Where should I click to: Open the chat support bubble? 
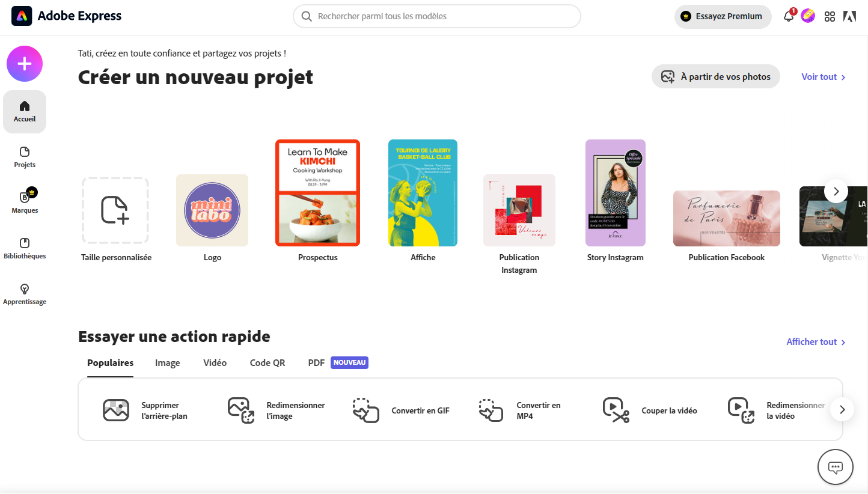click(836, 467)
